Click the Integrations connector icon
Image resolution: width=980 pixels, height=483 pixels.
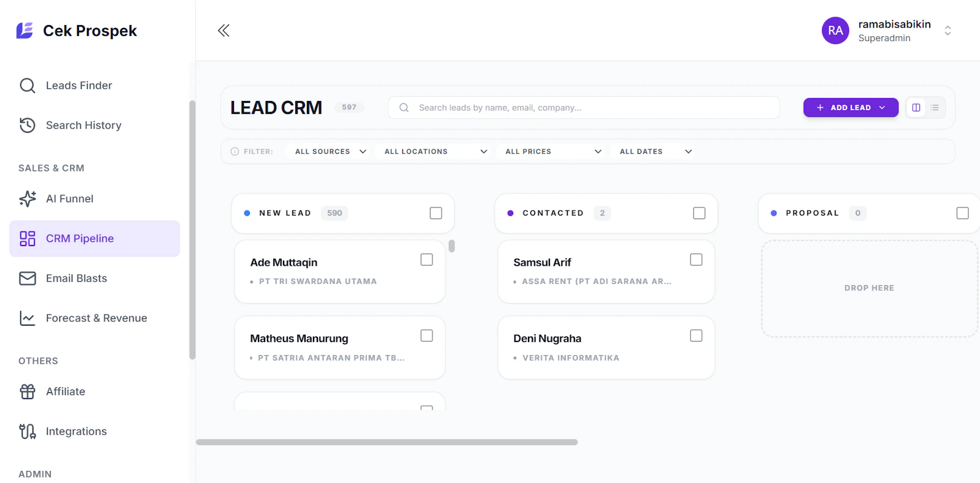click(x=28, y=431)
